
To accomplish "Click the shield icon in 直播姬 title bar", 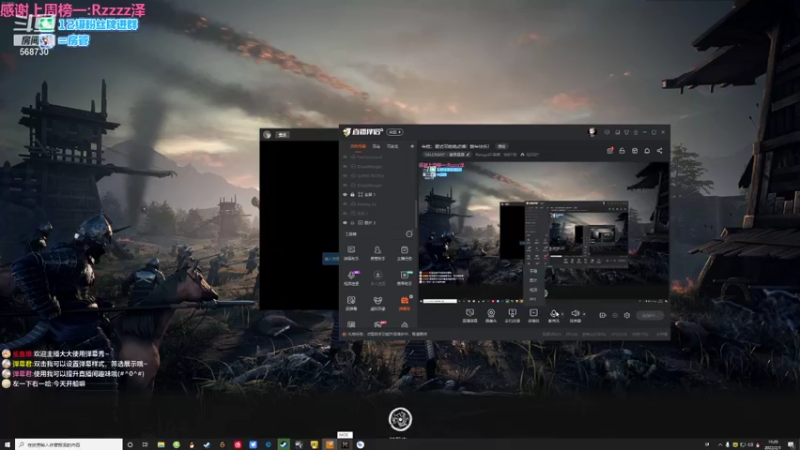I will pos(627,132).
